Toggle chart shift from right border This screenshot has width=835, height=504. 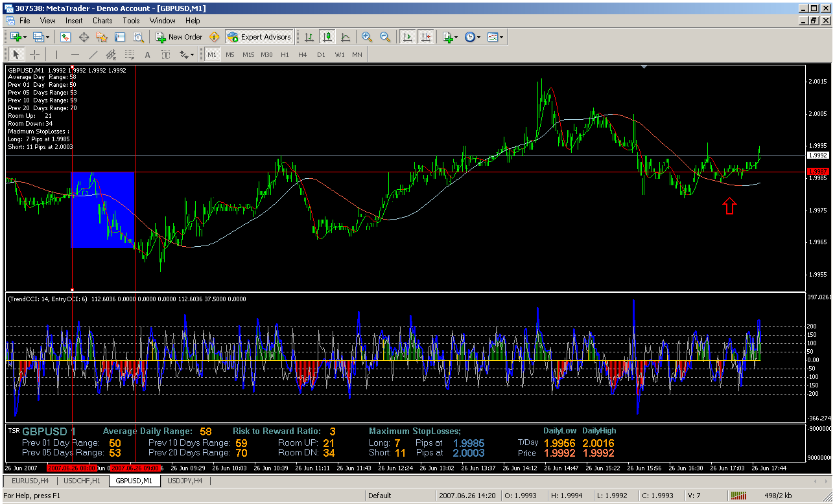click(x=426, y=37)
